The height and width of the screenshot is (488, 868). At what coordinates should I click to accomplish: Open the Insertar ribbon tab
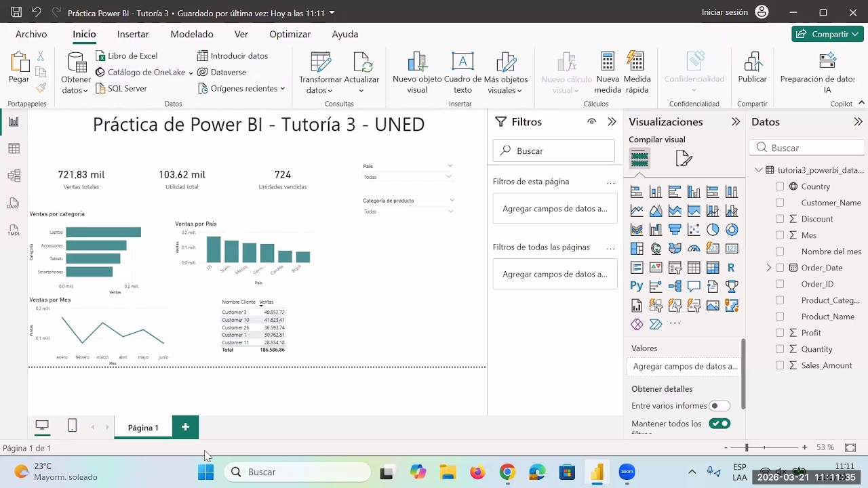click(x=133, y=34)
